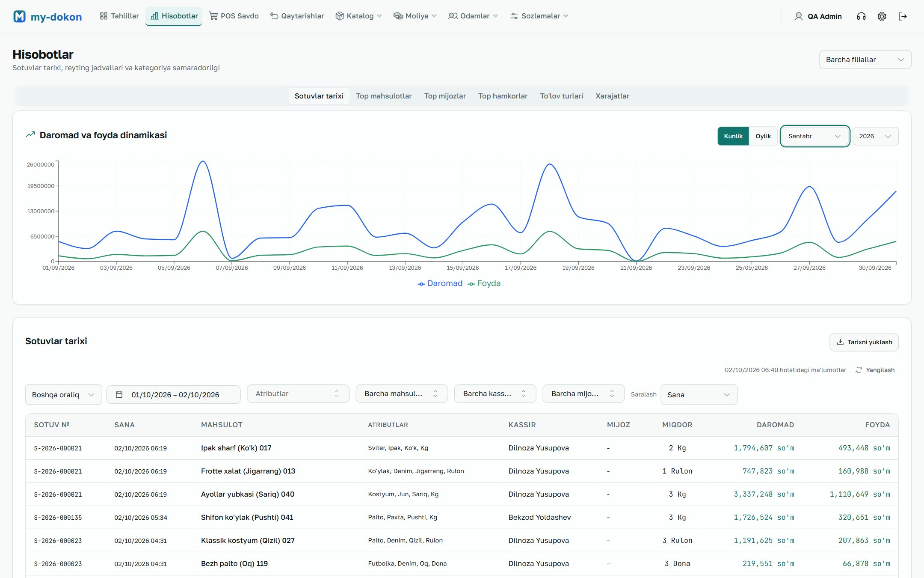Screen dimensions: 924x578
Task: Open the 2026 year dropdown
Action: [876, 136]
